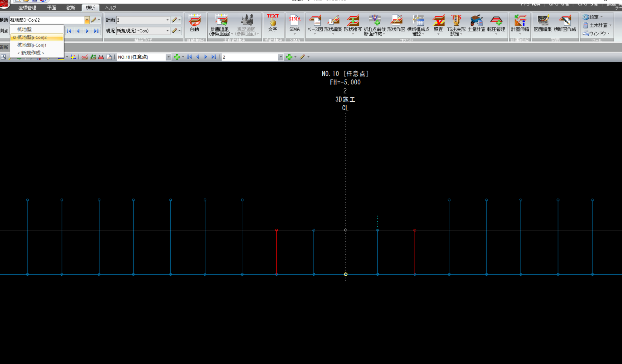Go to last station in lower toolbar

(213, 57)
